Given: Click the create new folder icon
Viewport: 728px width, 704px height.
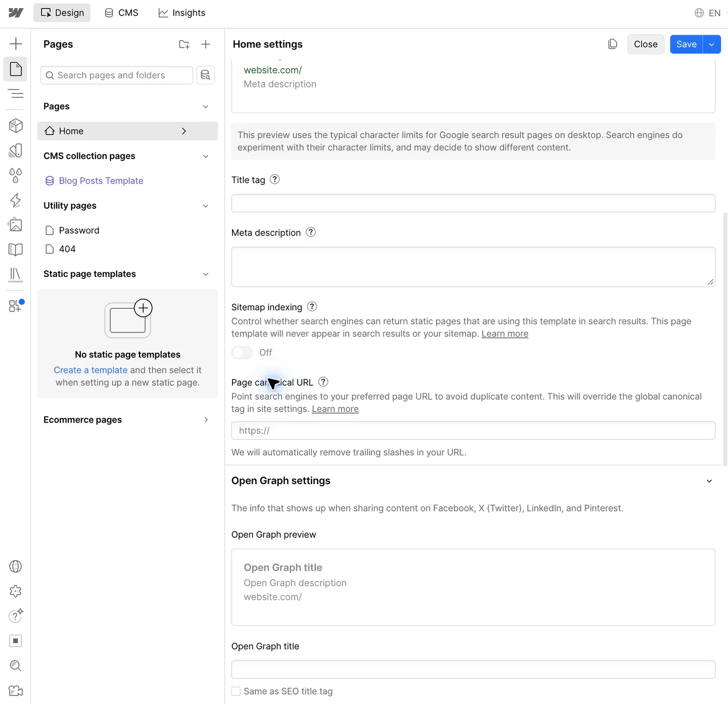Looking at the screenshot, I should click(x=184, y=44).
